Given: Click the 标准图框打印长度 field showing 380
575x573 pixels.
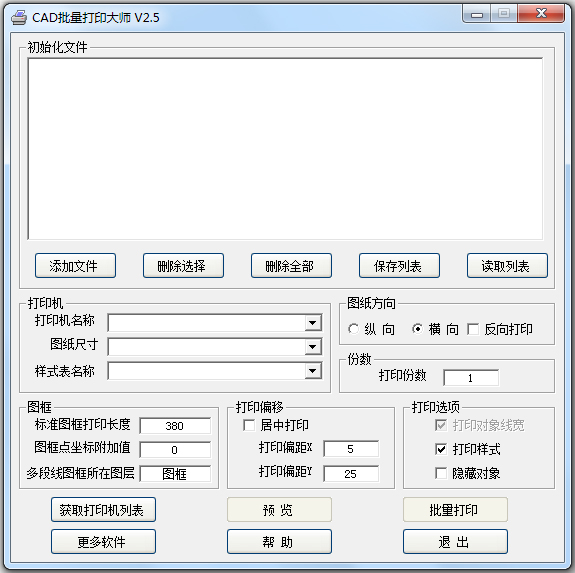Looking at the screenshot, I should click(175, 426).
